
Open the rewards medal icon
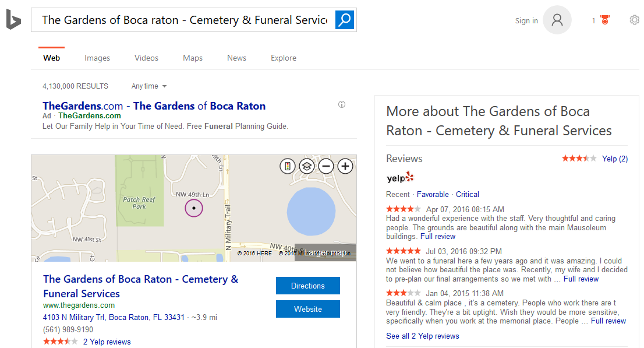click(x=604, y=20)
